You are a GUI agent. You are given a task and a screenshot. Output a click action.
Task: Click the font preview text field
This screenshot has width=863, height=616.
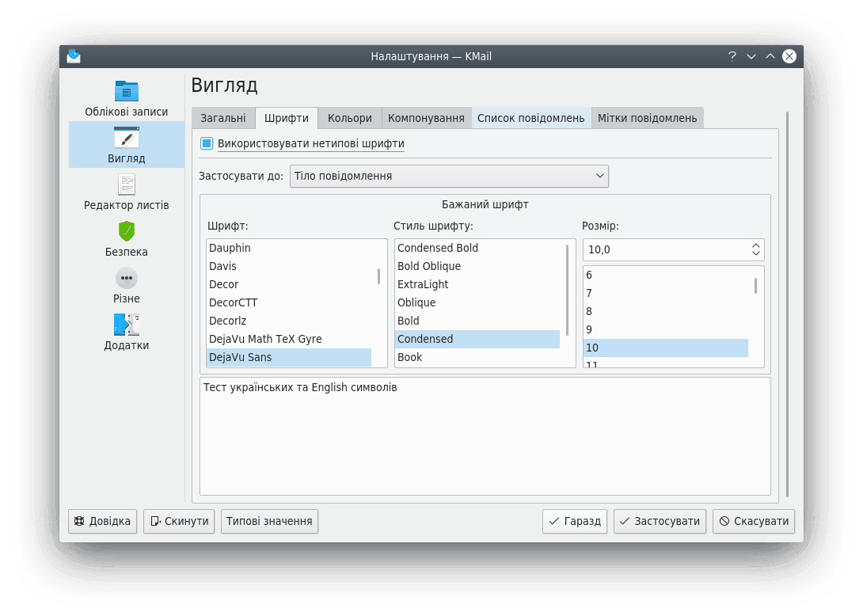tap(485, 435)
